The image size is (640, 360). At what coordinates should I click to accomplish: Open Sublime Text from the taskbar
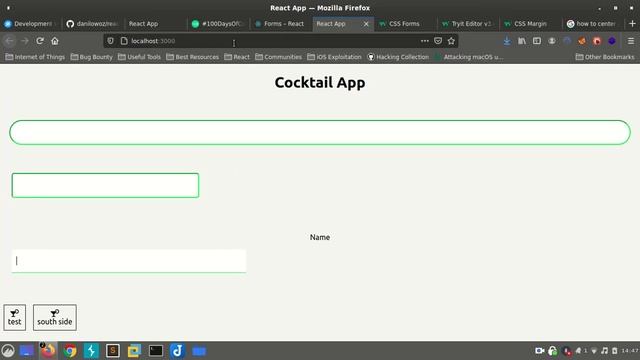tap(113, 351)
